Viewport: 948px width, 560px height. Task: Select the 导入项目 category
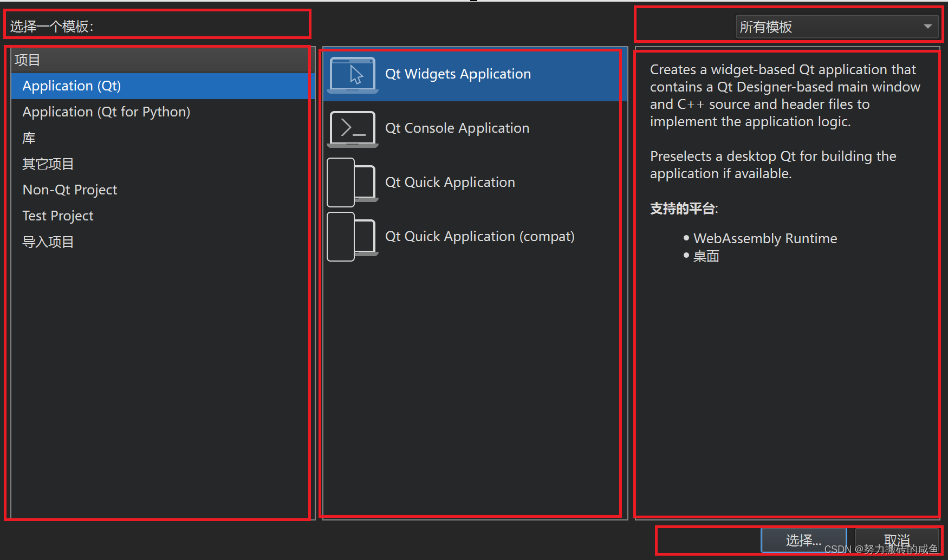pos(163,242)
